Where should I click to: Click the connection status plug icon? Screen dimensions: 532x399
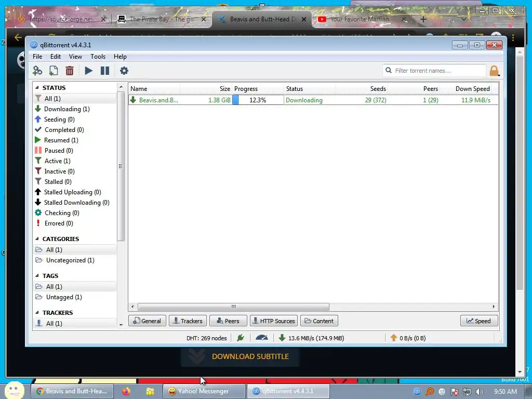[241, 338]
